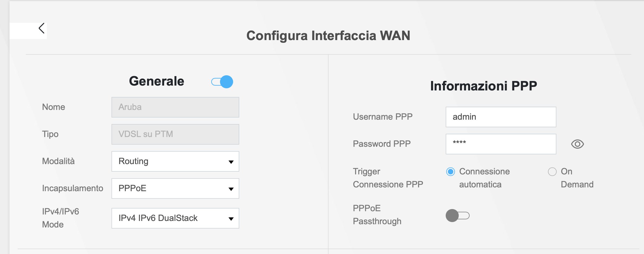The width and height of the screenshot is (644, 254).
Task: Open the Incapsulamento PPPoE dropdown
Action: pyautogui.click(x=175, y=188)
